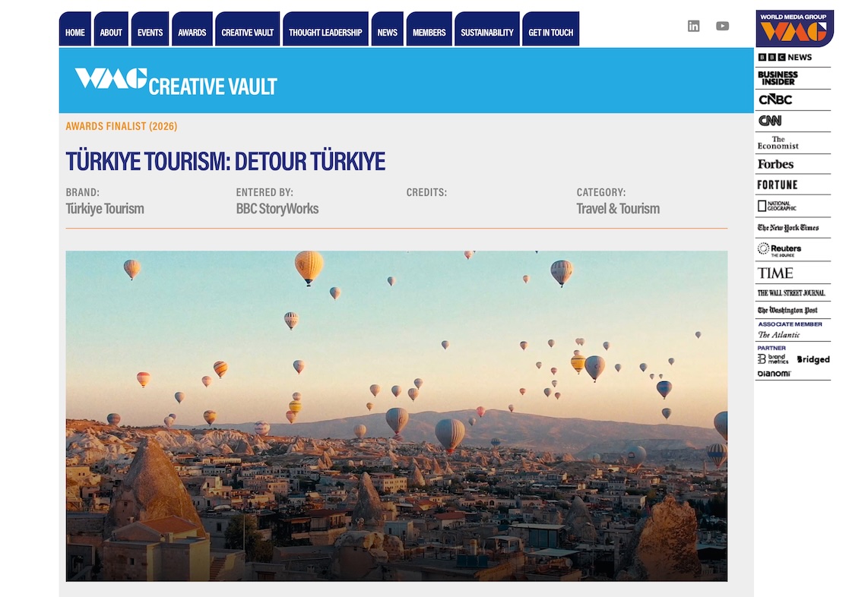
Task: Open The Wall Street Journal logo
Action: [791, 292]
